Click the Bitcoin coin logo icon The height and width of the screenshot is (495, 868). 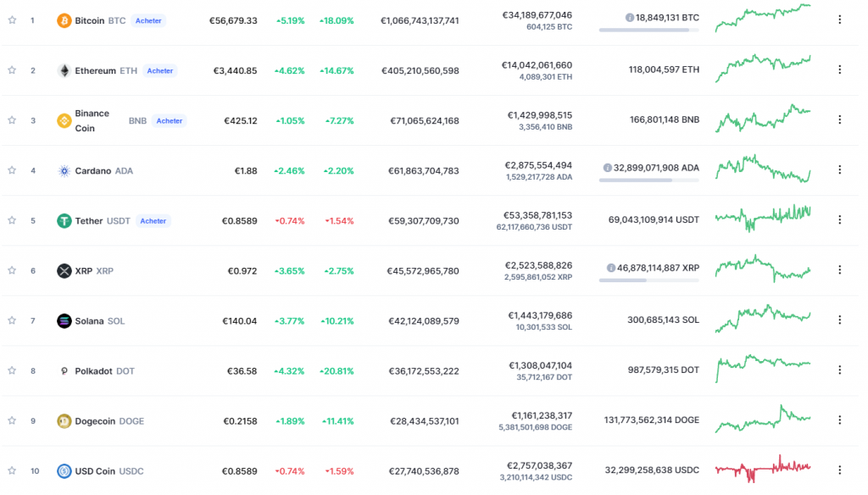[x=64, y=20]
